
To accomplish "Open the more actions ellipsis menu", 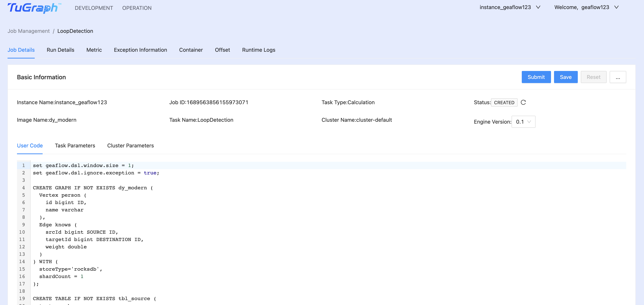I will (x=618, y=77).
